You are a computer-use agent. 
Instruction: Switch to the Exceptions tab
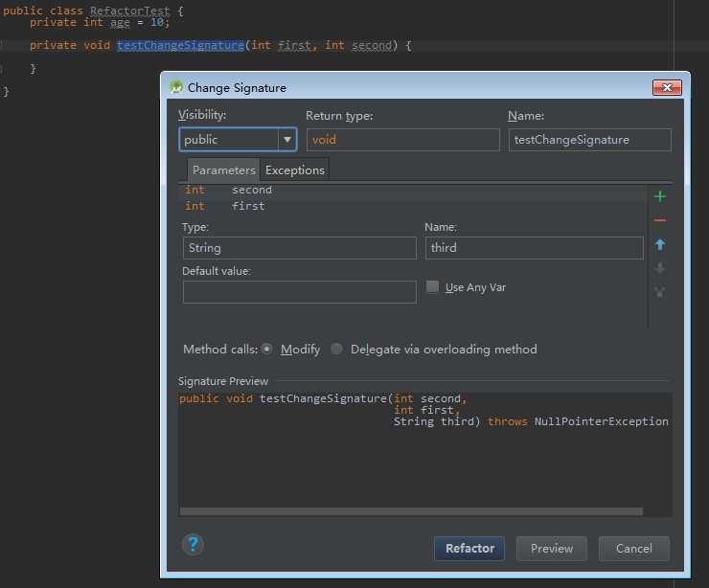pyautogui.click(x=295, y=170)
